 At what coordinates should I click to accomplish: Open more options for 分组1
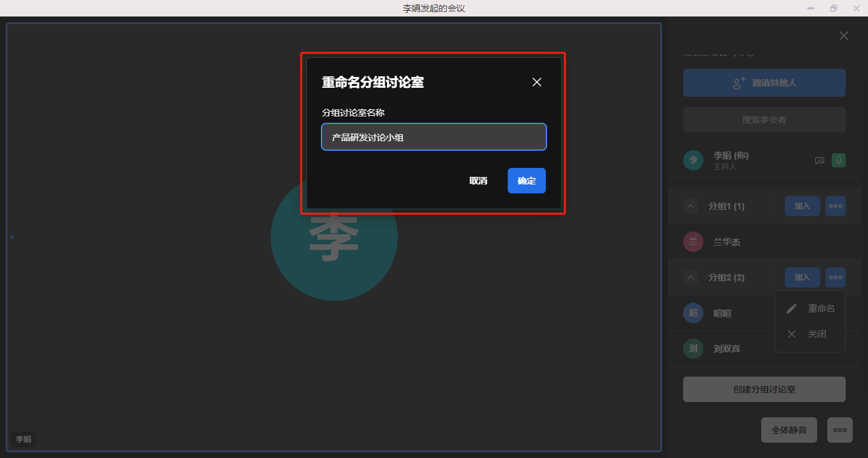coord(835,206)
